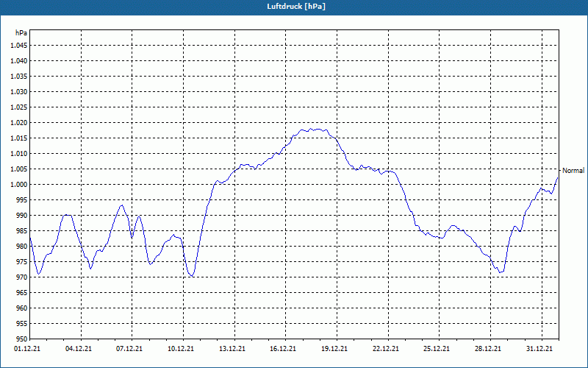The width and height of the screenshot is (588, 368).
Task: Click the hPa unit label
Action: click(x=21, y=32)
